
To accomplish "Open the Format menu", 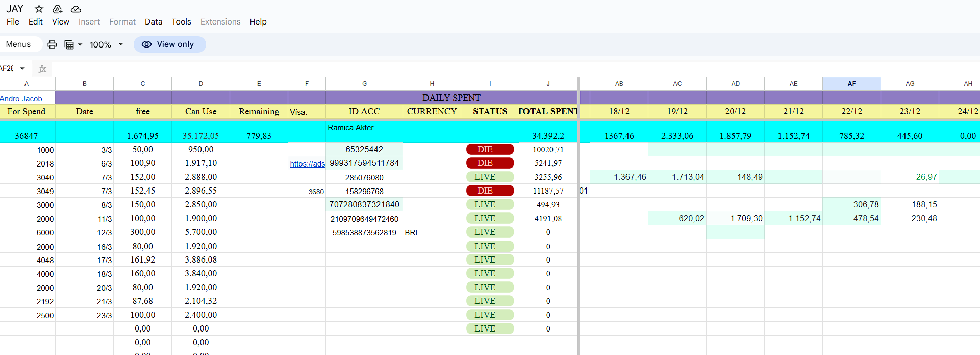I will tap(122, 21).
